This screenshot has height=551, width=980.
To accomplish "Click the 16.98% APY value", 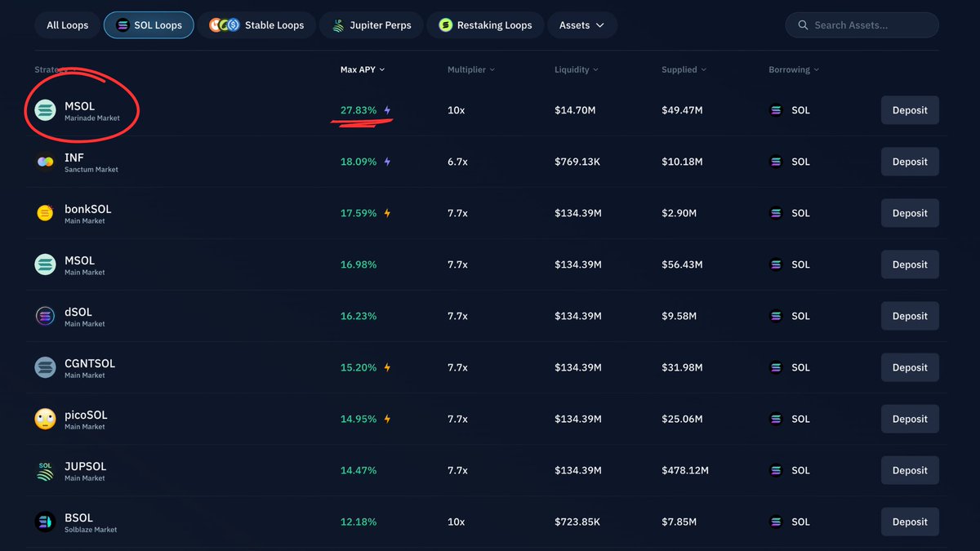I will point(359,264).
